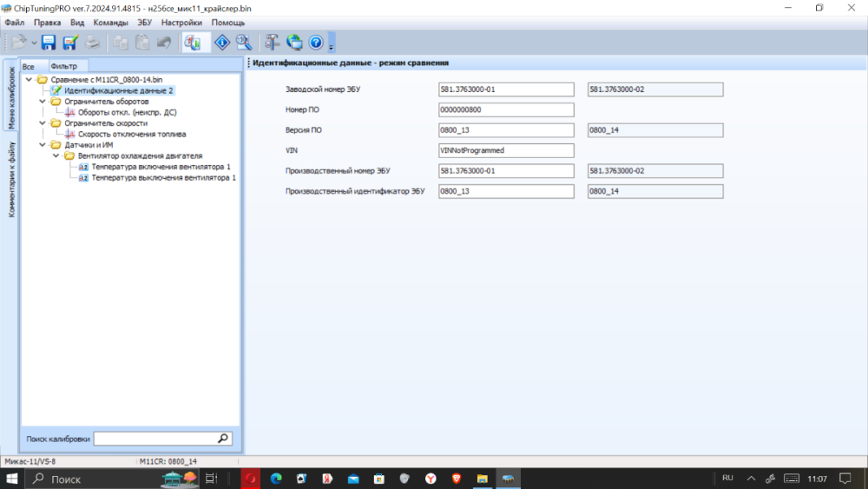Click the globe with monitor icon
Image resolution: width=868 pixels, height=489 pixels.
click(x=294, y=42)
